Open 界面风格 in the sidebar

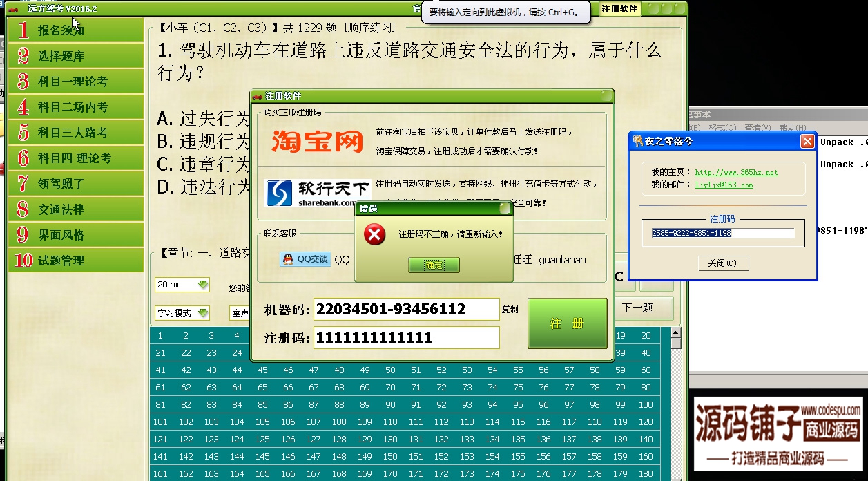coord(76,235)
